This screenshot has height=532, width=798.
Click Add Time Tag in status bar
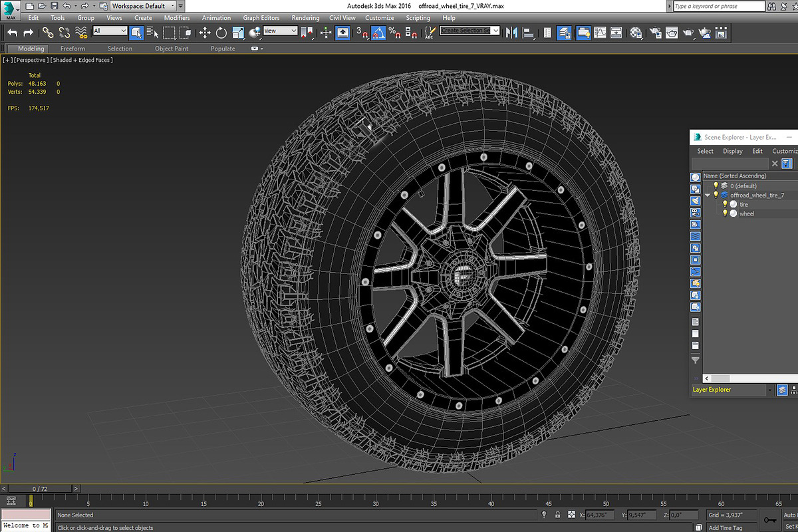point(726,527)
